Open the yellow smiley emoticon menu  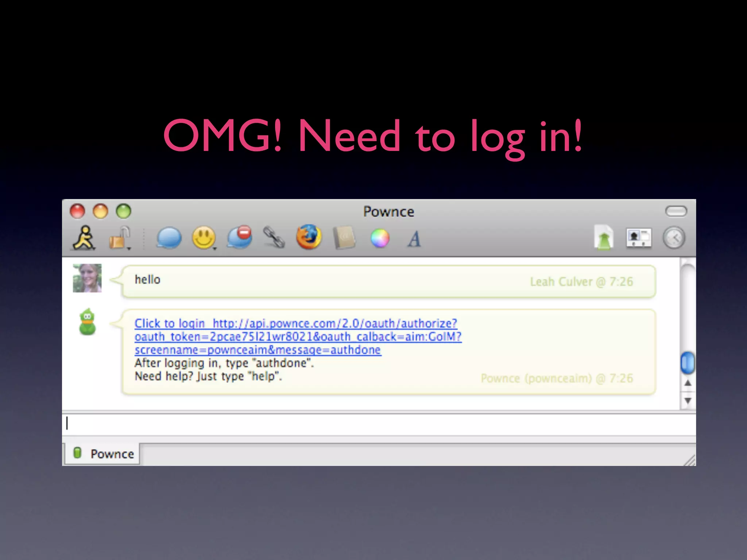pyautogui.click(x=204, y=238)
